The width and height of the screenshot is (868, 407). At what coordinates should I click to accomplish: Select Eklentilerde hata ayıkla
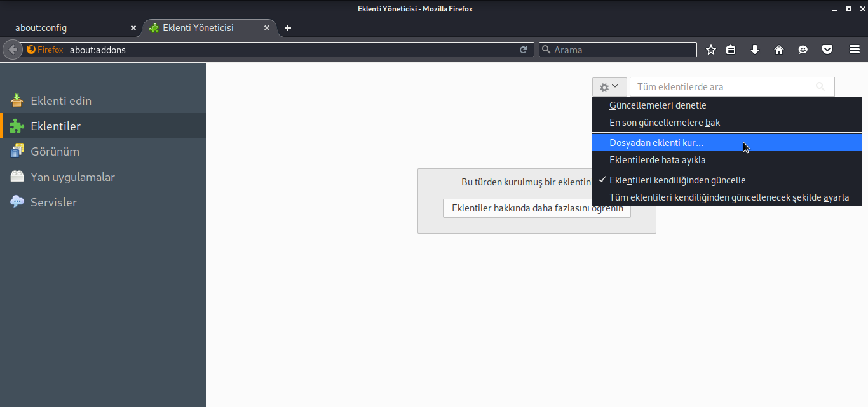click(x=727, y=160)
